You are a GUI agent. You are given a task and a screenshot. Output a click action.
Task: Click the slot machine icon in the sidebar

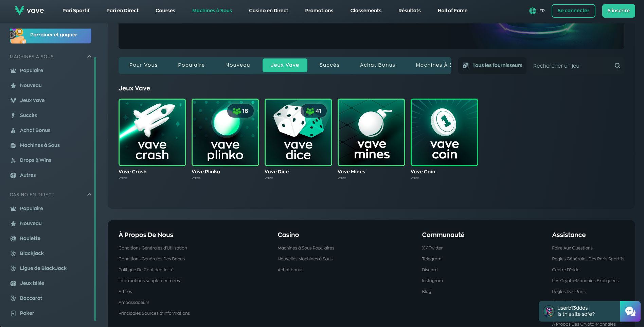tap(13, 145)
